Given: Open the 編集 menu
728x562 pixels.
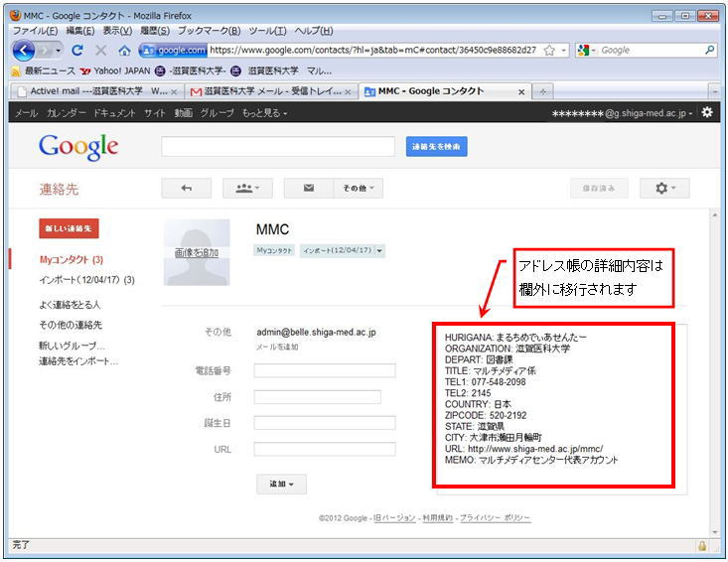Looking at the screenshot, I should point(80,31).
